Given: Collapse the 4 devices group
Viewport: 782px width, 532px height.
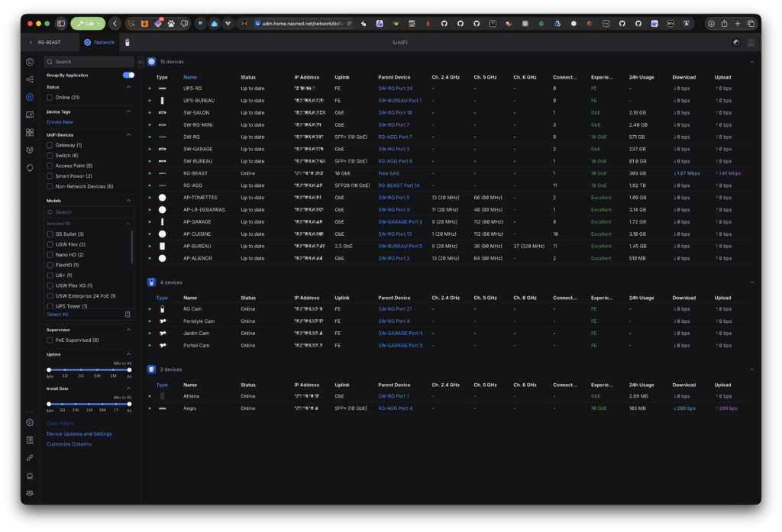Looking at the screenshot, I should click(x=751, y=282).
